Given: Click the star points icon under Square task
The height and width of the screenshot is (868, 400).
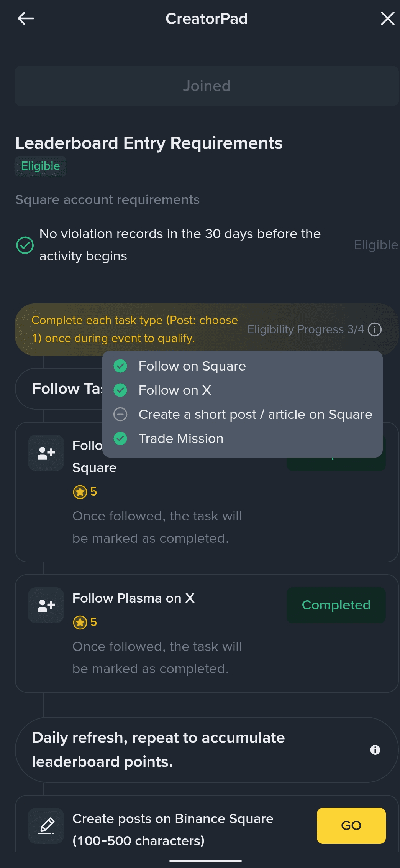Looking at the screenshot, I should click(80, 492).
